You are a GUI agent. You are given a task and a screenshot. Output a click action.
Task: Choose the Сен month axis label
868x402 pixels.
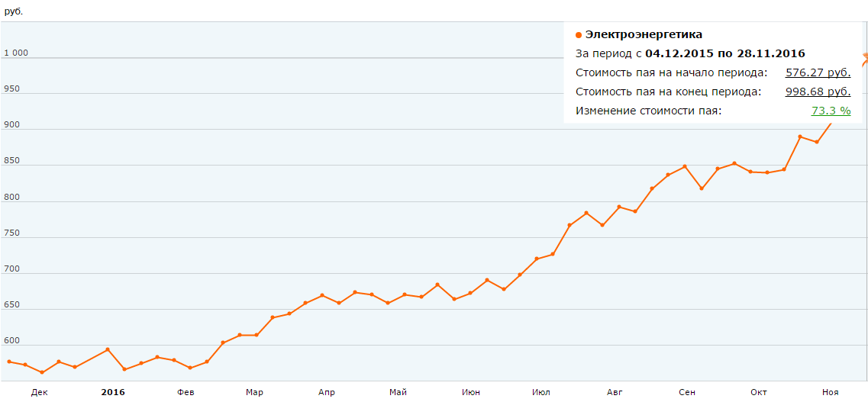(687, 392)
